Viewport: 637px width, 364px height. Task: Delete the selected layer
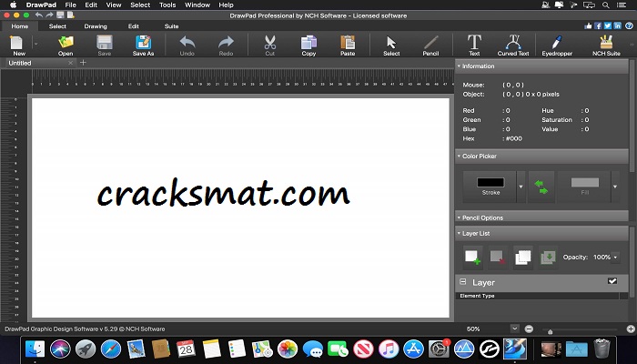coord(498,258)
